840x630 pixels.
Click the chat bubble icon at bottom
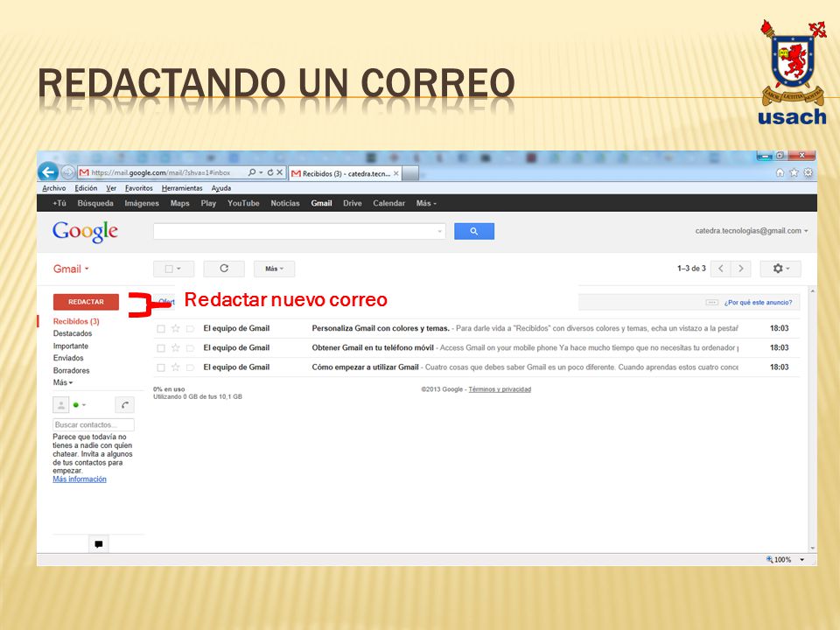coord(99,544)
